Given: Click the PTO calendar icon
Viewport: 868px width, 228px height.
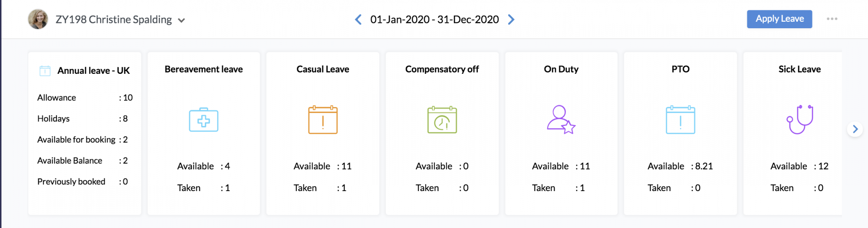Looking at the screenshot, I should click(680, 120).
